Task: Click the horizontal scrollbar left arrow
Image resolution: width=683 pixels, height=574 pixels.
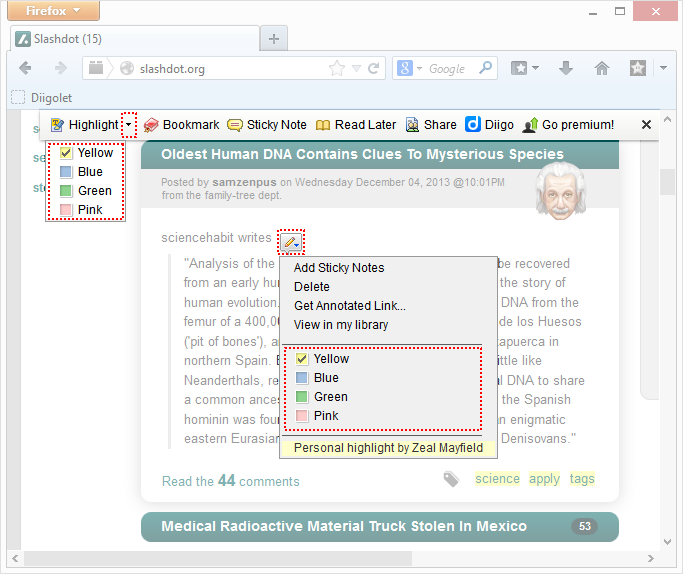Action: 15,558
